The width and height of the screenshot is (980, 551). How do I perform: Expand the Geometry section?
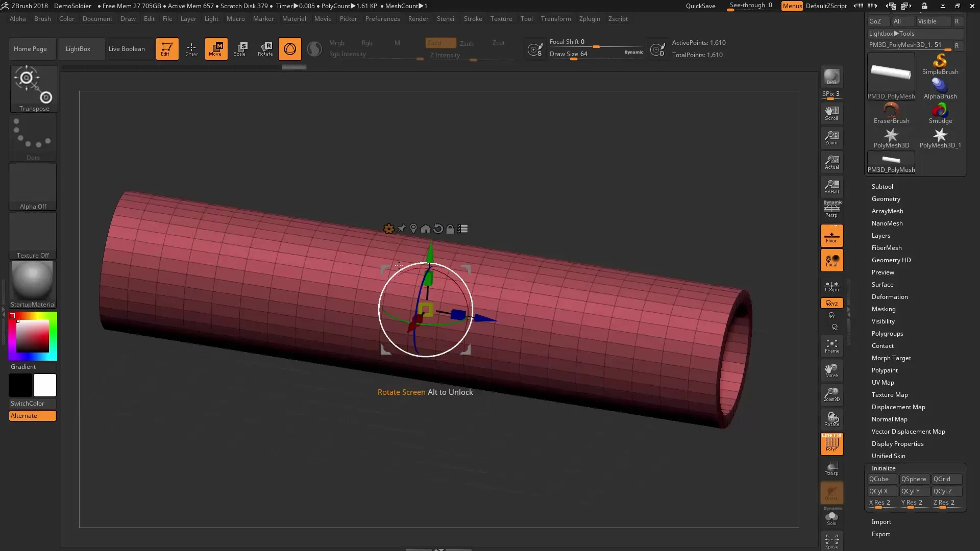pos(886,199)
